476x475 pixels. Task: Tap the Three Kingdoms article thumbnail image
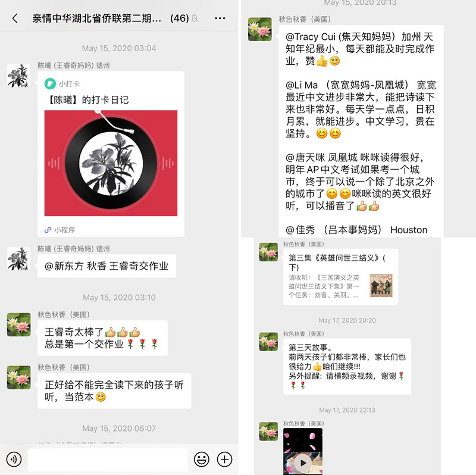pos(381,286)
